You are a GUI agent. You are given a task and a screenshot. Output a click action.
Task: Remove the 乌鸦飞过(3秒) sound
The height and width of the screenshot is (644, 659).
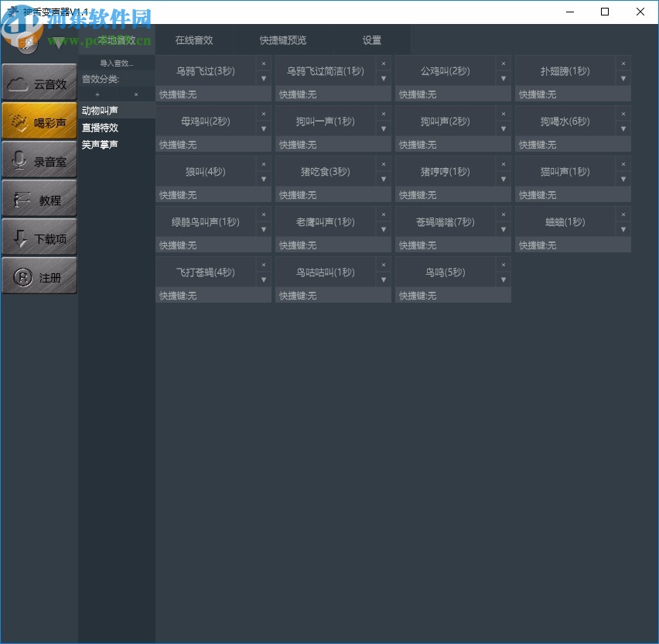(264, 63)
